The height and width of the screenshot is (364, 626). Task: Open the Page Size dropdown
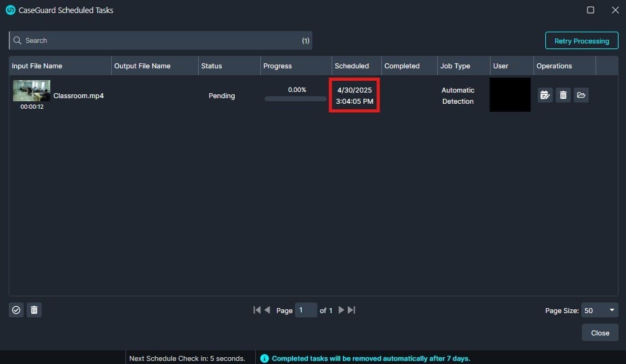coord(600,310)
